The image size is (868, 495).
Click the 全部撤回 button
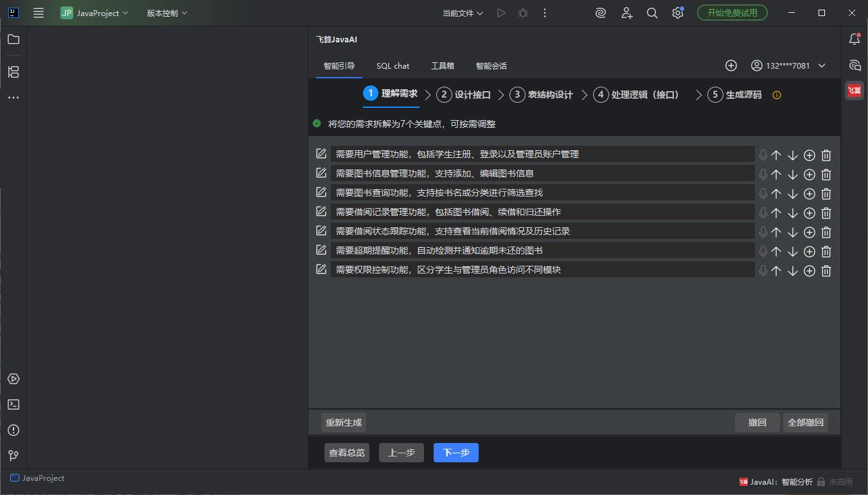click(806, 422)
